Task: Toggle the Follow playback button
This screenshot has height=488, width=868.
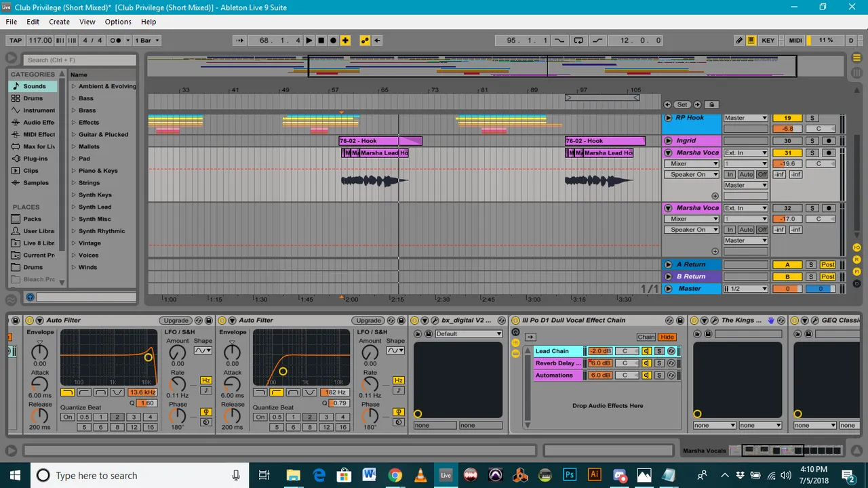Action: tap(240, 41)
